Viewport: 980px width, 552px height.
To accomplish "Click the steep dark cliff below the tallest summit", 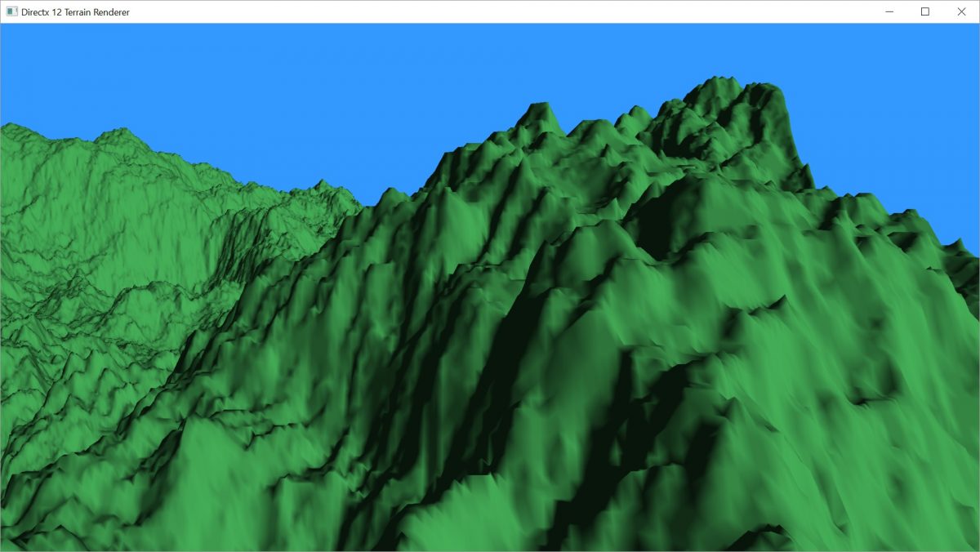I will [x=792, y=147].
